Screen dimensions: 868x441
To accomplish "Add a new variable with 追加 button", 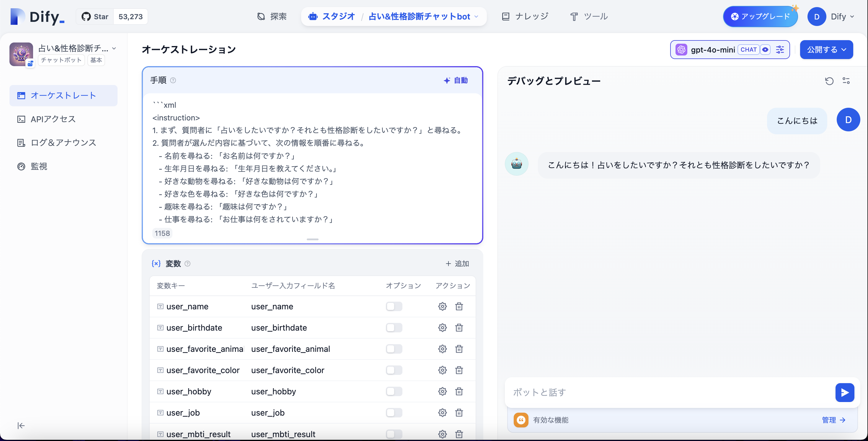I will coord(457,264).
